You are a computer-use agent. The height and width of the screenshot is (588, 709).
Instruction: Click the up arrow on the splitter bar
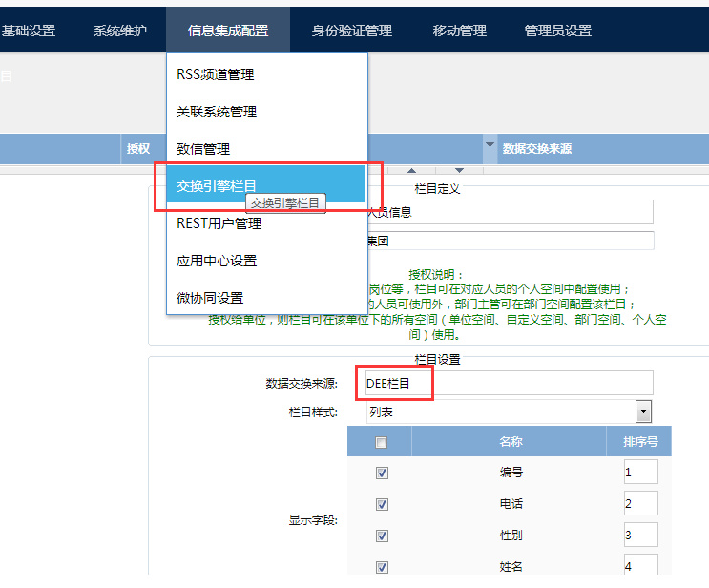tap(412, 170)
